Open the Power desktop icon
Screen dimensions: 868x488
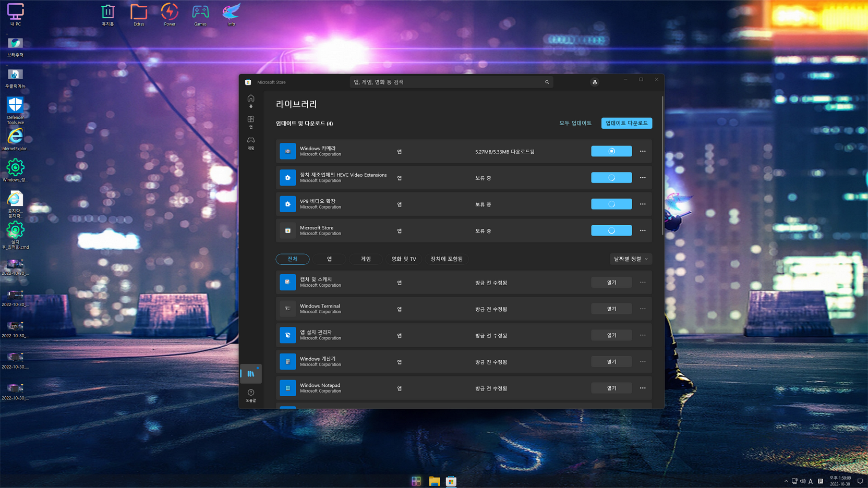(170, 15)
